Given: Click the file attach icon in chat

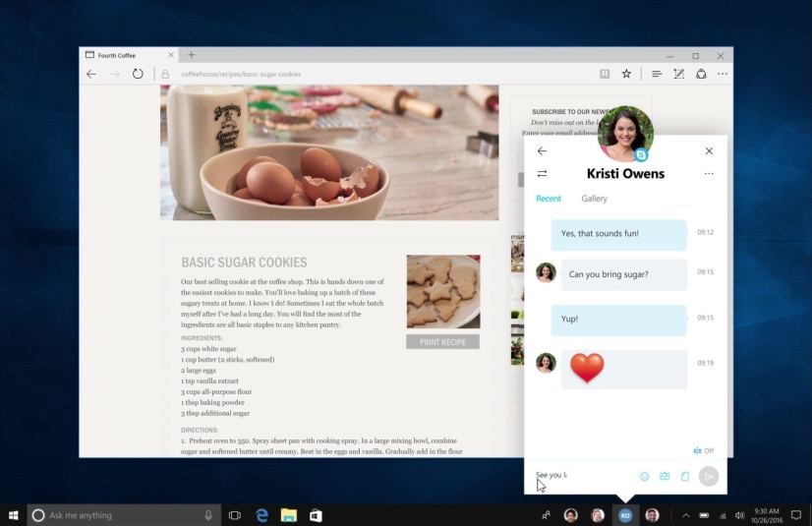Looking at the screenshot, I should (x=684, y=476).
